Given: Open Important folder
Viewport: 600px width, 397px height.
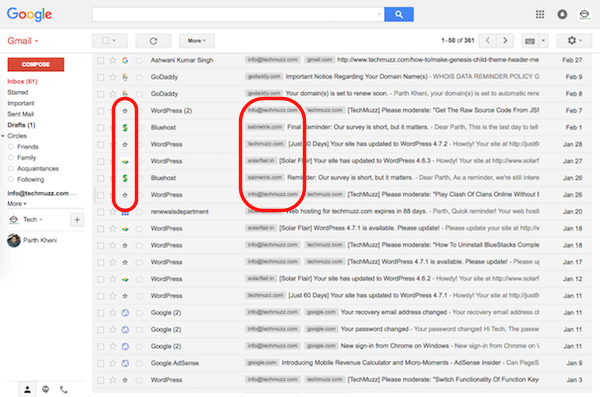Looking at the screenshot, I should click(21, 103).
